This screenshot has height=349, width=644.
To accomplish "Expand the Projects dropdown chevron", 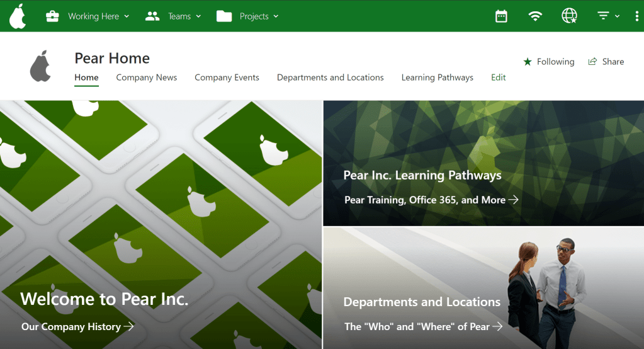I will (x=276, y=16).
